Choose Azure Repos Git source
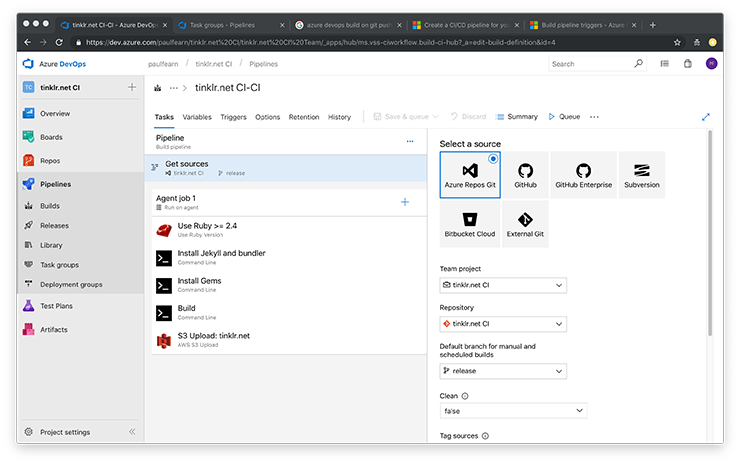The image size is (740, 464). [x=470, y=175]
